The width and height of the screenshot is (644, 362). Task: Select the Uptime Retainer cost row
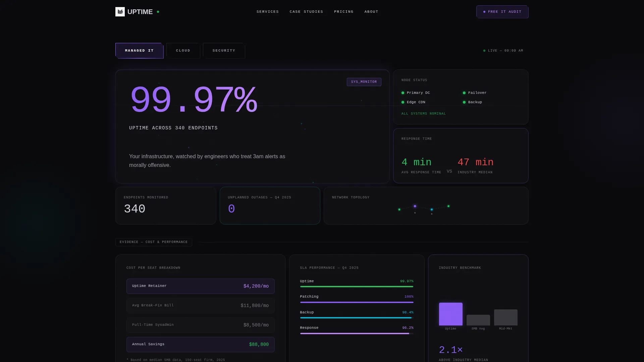(201, 286)
